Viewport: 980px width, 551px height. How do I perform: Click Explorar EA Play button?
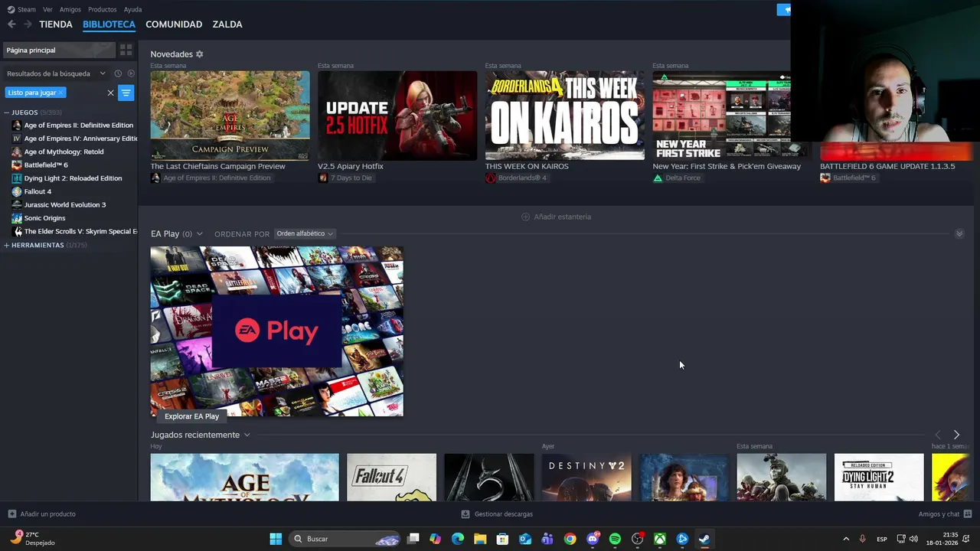click(x=191, y=416)
